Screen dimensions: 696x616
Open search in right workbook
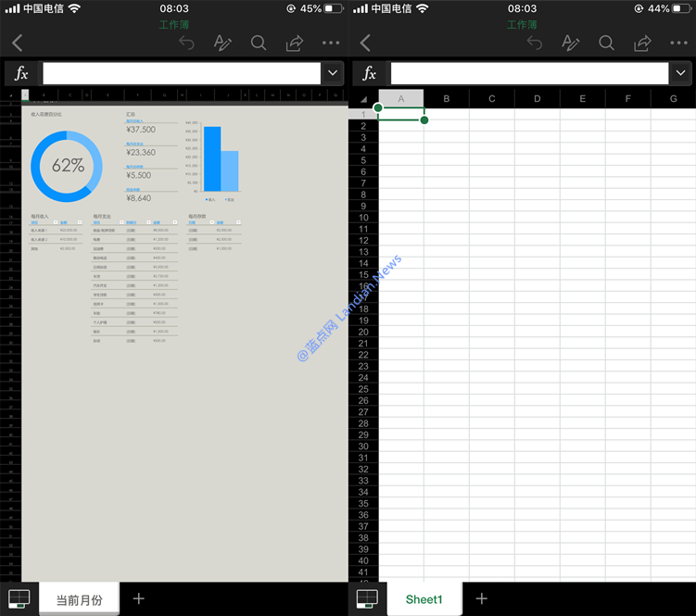606,43
